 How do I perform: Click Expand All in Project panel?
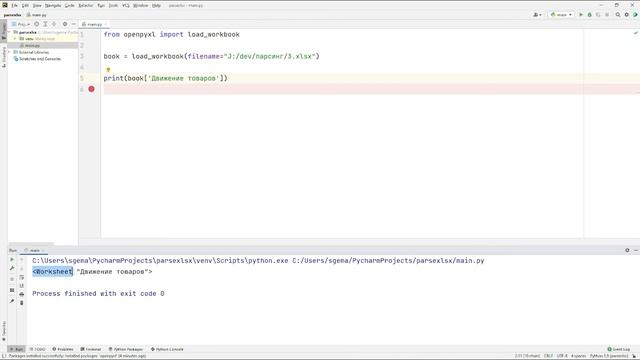45,24
